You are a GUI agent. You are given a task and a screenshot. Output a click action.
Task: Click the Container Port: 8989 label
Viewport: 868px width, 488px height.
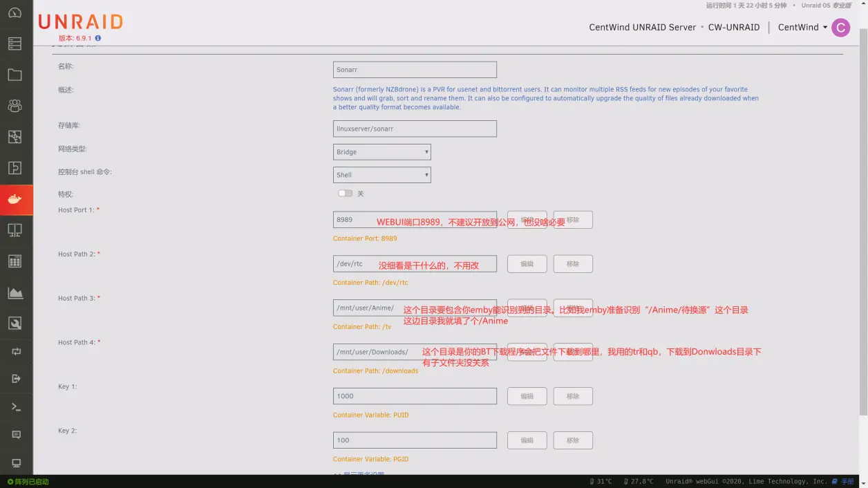tap(365, 238)
